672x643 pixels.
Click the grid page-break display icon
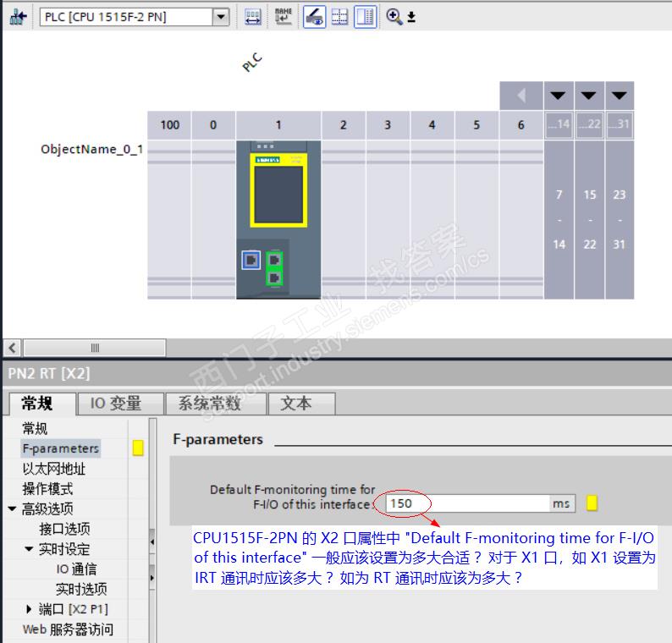[x=339, y=17]
